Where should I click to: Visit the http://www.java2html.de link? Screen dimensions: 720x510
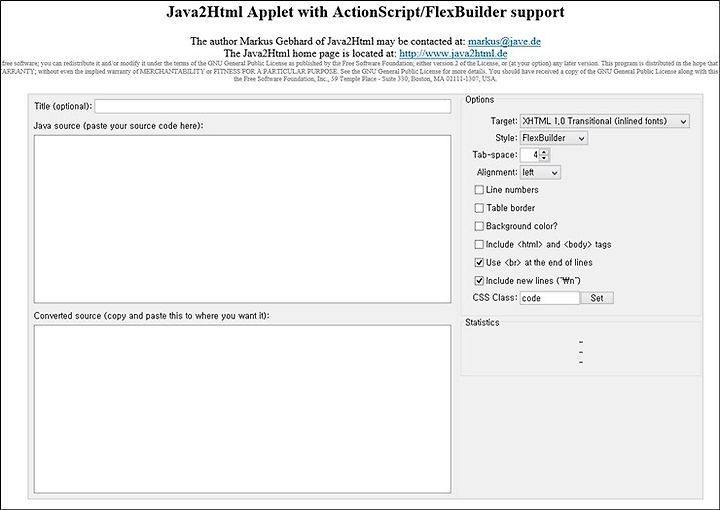453,53
